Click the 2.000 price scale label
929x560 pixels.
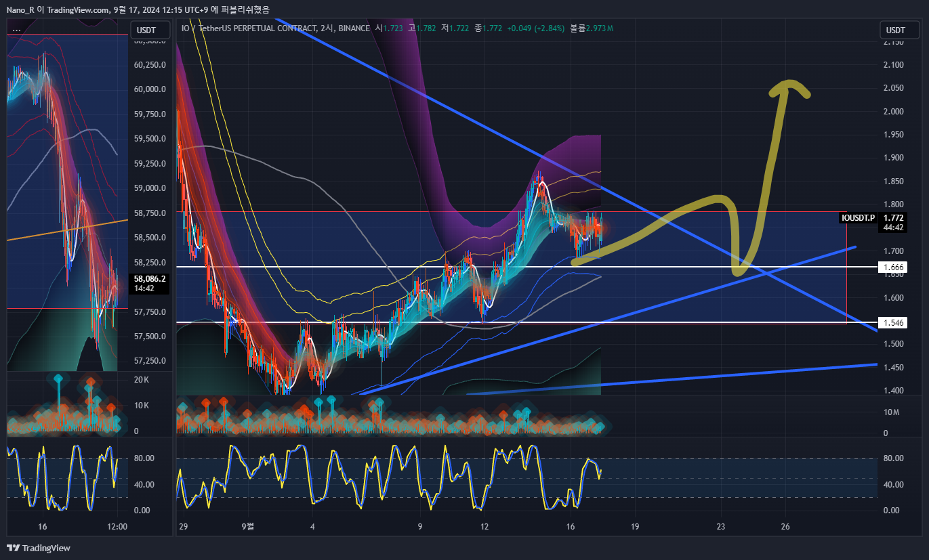893,112
